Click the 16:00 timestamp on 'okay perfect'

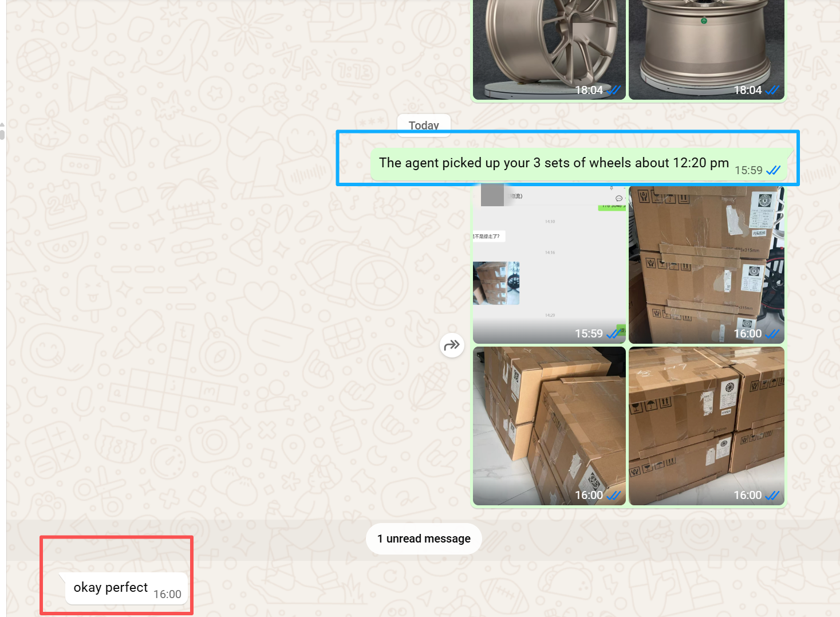[x=167, y=594]
